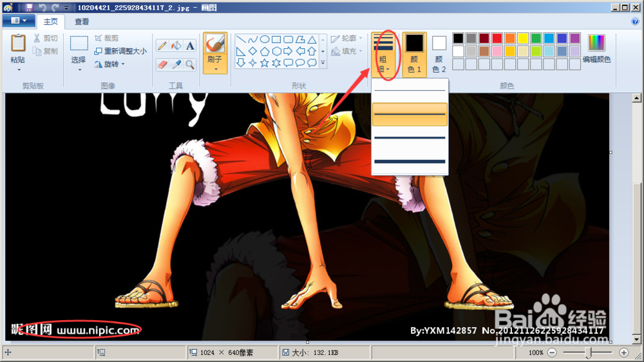This screenshot has width=644, height=362.
Task: Choose the Triangle shape
Action: click(x=312, y=39)
